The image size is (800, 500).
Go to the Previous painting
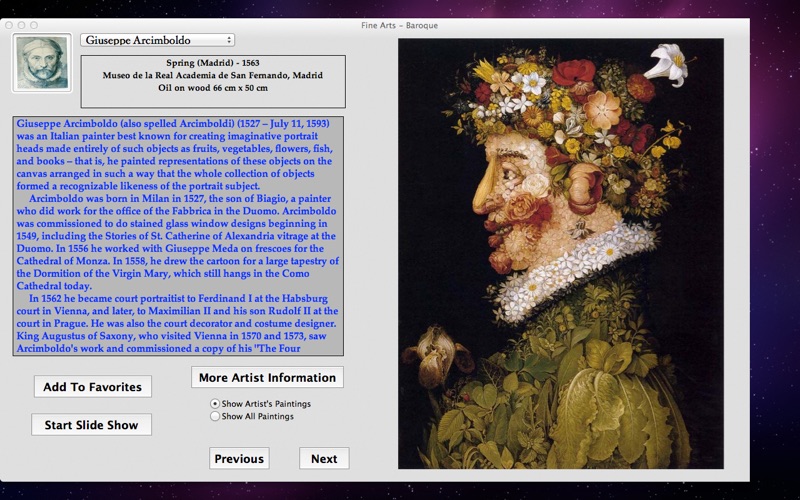(239, 458)
